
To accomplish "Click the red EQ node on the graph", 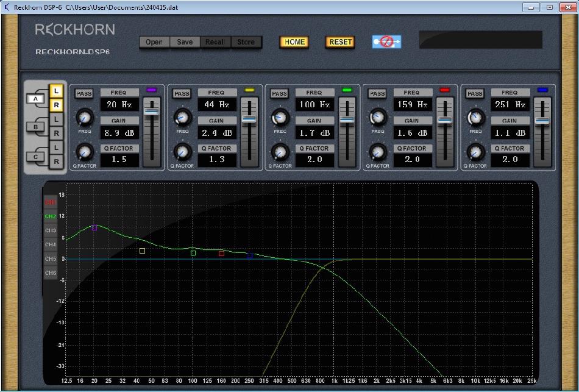I will 222,254.
